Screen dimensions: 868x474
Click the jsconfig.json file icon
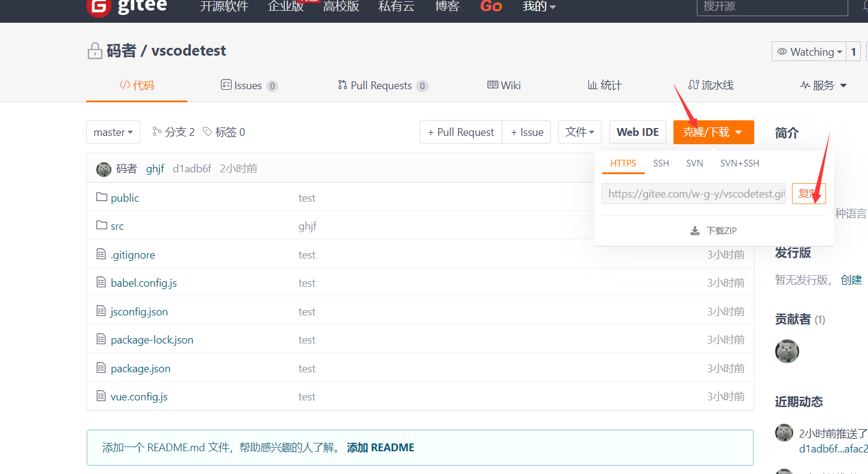pyautogui.click(x=101, y=311)
